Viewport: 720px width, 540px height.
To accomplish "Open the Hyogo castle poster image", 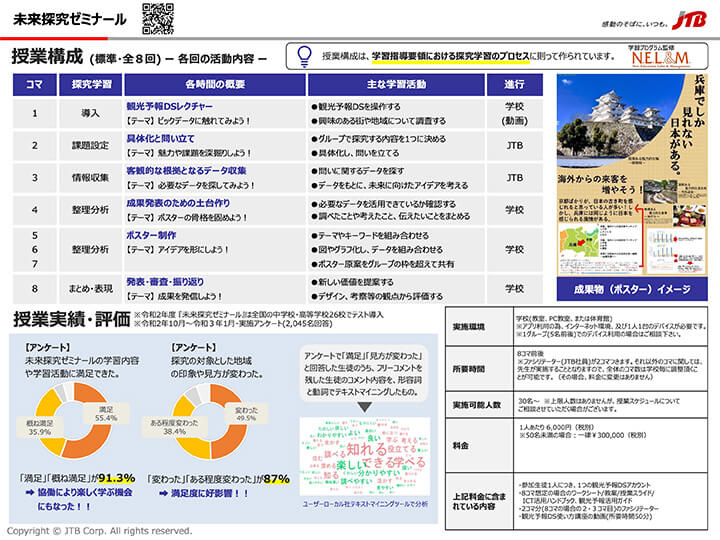I will [632, 175].
